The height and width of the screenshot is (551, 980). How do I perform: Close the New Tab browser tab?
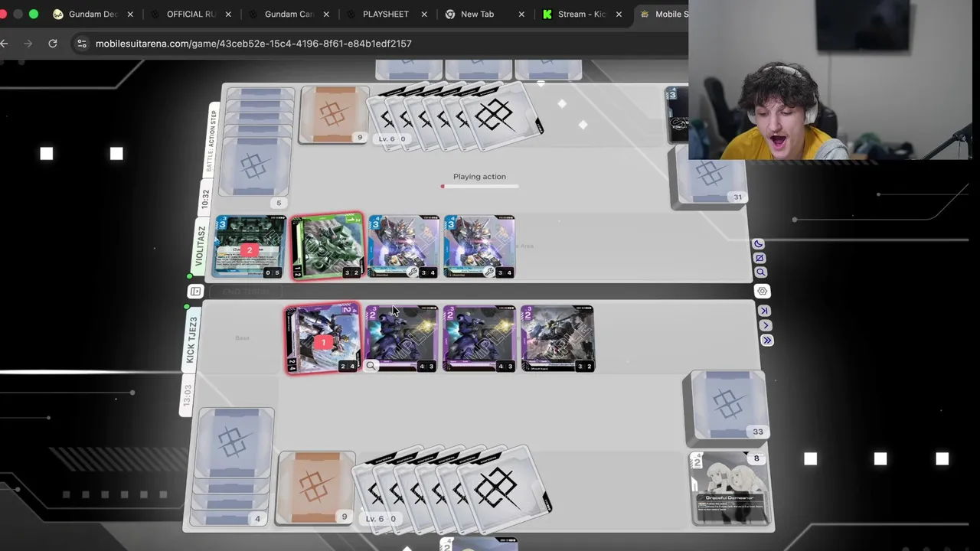[x=522, y=14]
